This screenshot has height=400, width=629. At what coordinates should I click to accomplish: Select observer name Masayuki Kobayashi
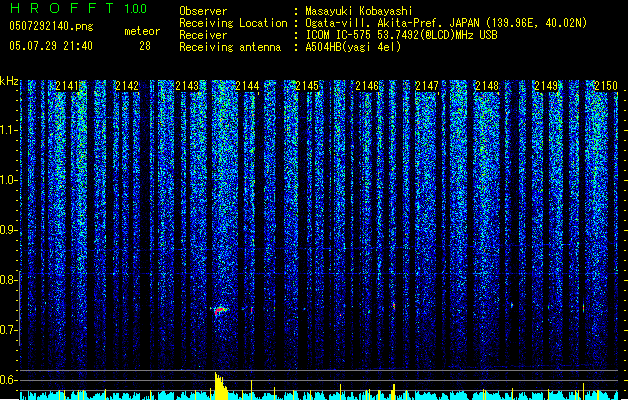[359, 11]
